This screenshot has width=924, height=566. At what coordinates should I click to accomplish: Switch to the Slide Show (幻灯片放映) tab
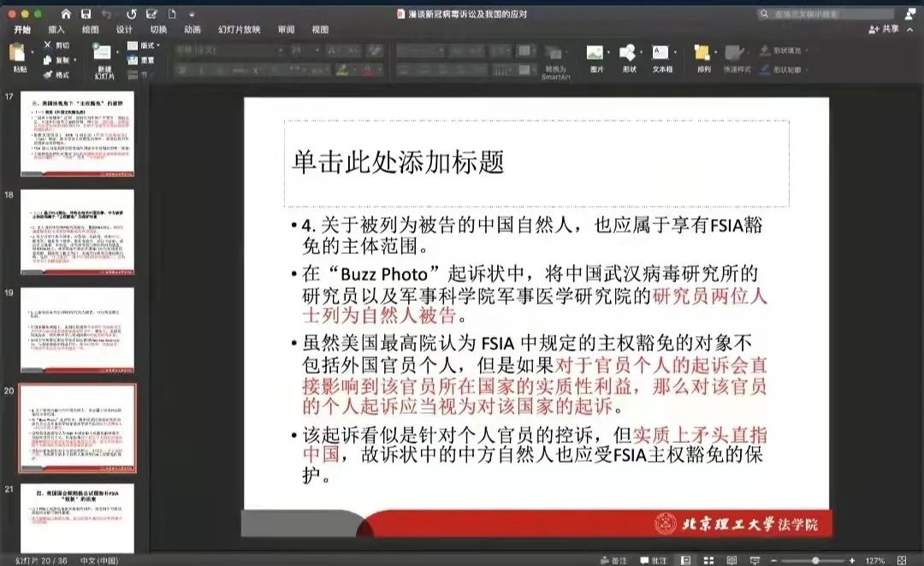[238, 29]
